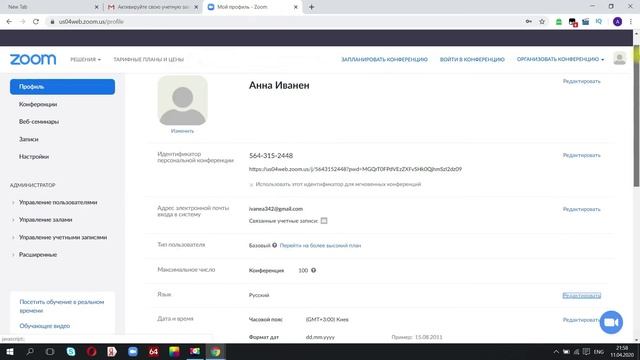Screen dimensions: 640x360
Task: Open the saved passwords key icon
Action: pos(529,22)
